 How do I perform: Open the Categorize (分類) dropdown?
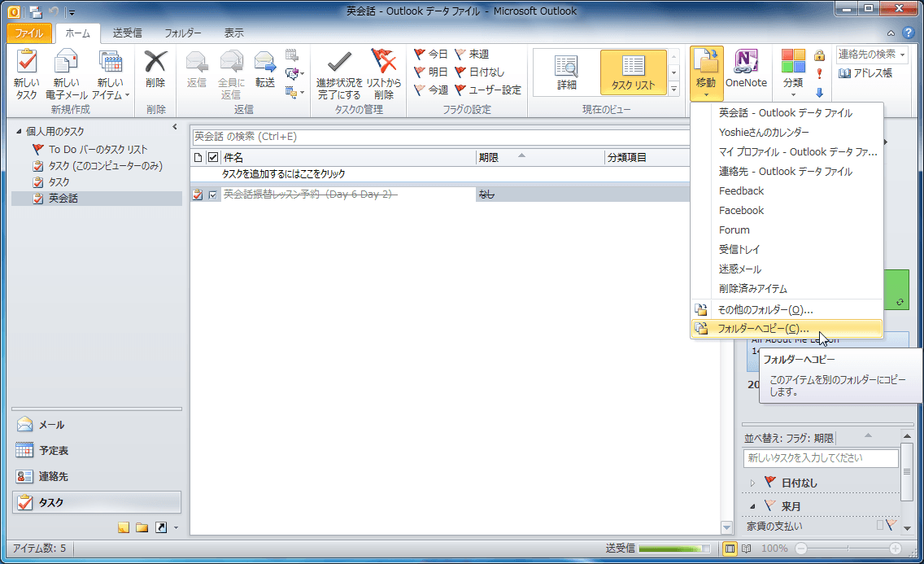click(792, 72)
